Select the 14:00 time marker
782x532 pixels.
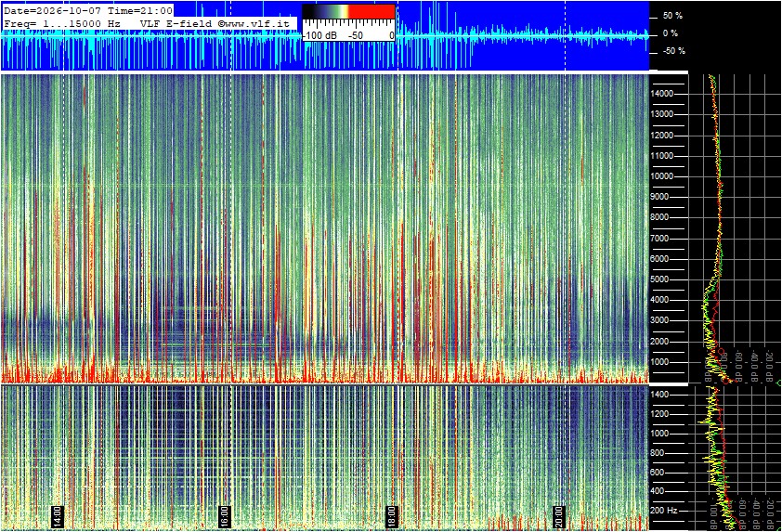click(58, 517)
